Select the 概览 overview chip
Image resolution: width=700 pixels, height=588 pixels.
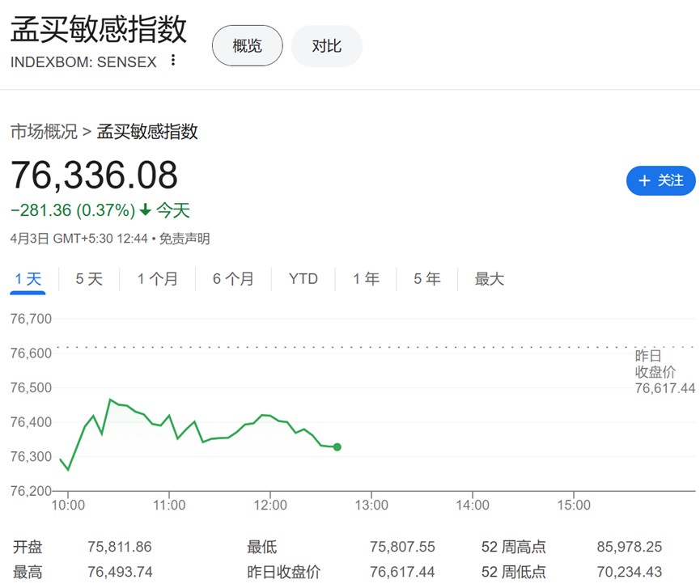[248, 46]
